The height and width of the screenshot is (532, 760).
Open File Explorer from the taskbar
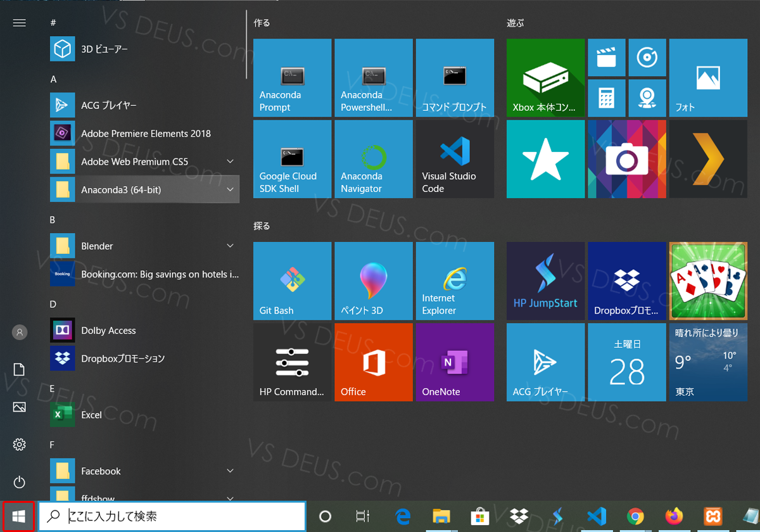[x=441, y=517]
